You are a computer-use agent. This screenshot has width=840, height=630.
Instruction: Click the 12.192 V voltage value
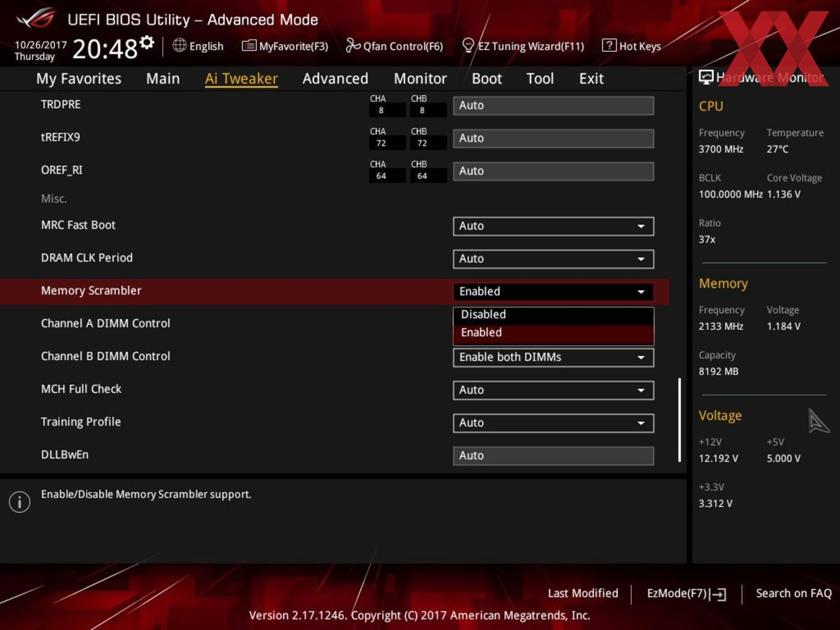pos(718,458)
